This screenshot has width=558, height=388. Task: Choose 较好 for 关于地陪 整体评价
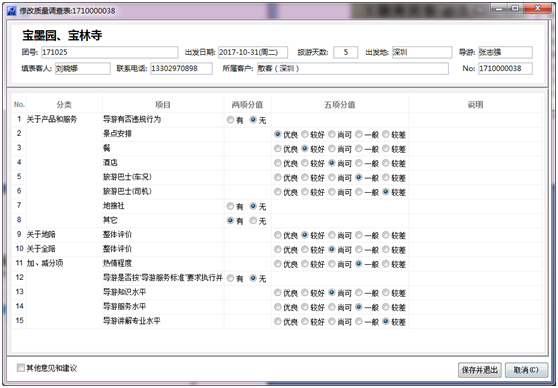305,235
